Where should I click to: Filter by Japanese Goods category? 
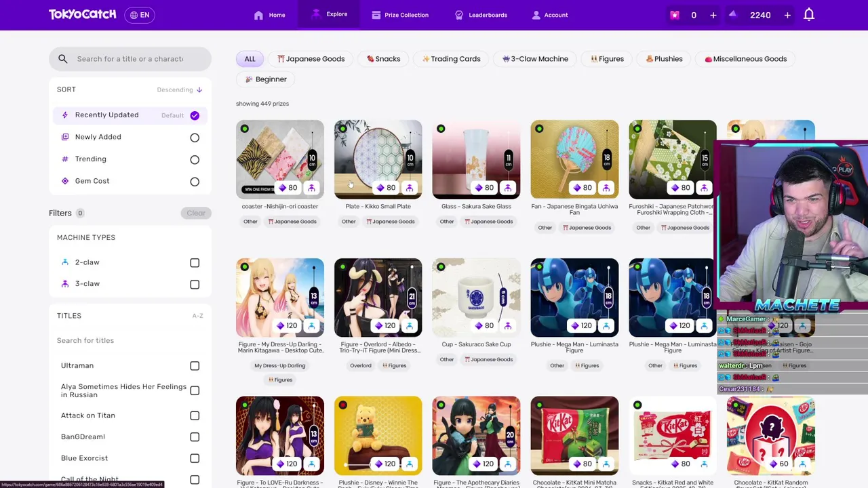(311, 59)
